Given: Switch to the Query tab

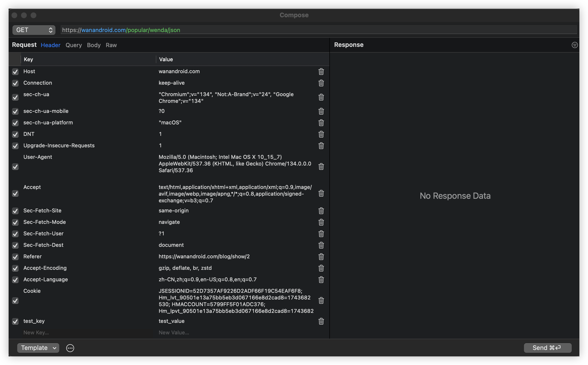Looking at the screenshot, I should [x=74, y=45].
